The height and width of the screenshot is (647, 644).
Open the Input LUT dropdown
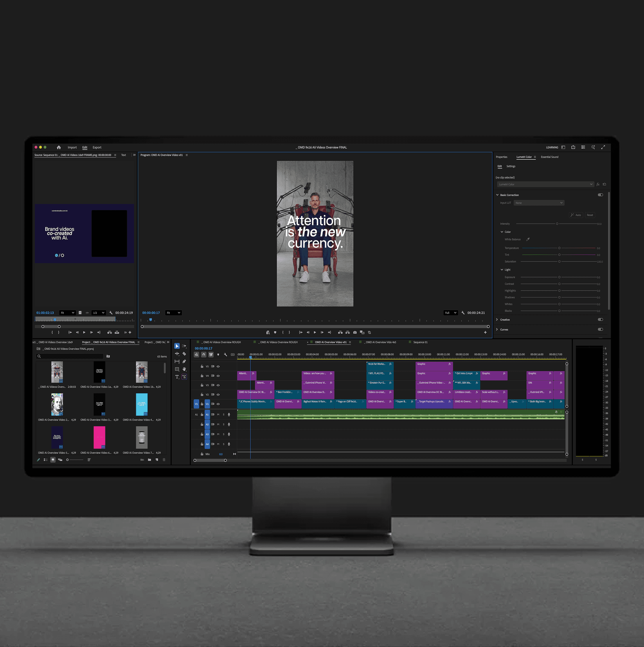[539, 203]
